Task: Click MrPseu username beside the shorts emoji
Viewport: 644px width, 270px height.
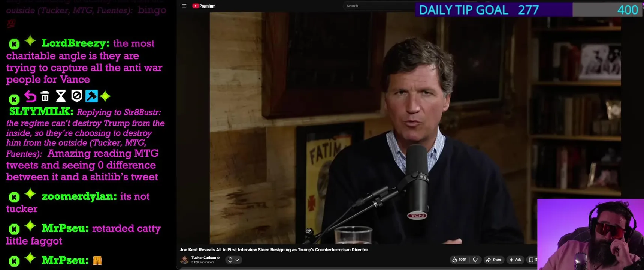Action: (x=65, y=260)
